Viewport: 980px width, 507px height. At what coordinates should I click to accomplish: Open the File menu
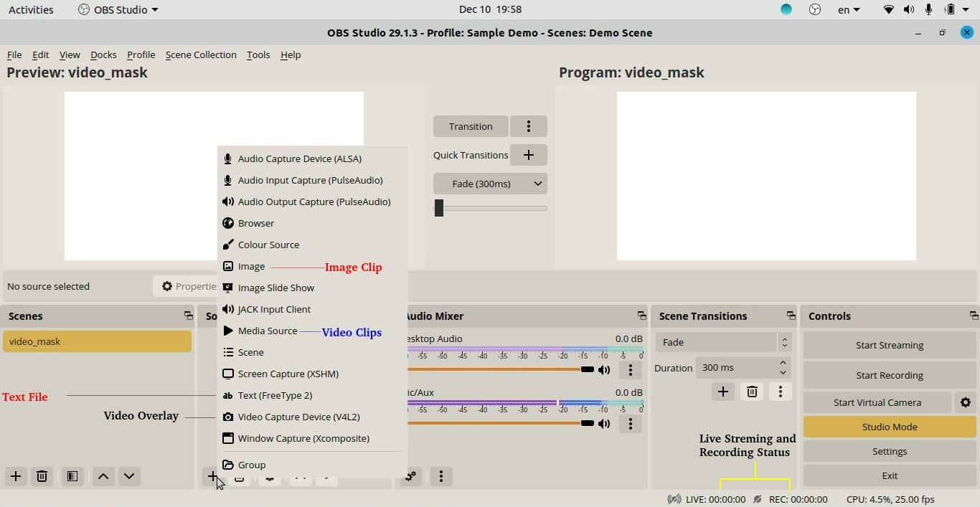pyautogui.click(x=14, y=55)
